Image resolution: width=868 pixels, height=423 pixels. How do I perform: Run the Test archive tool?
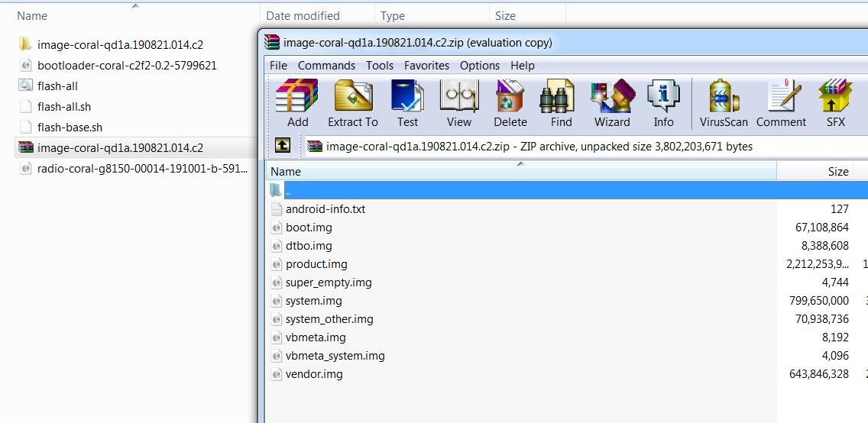(x=407, y=102)
